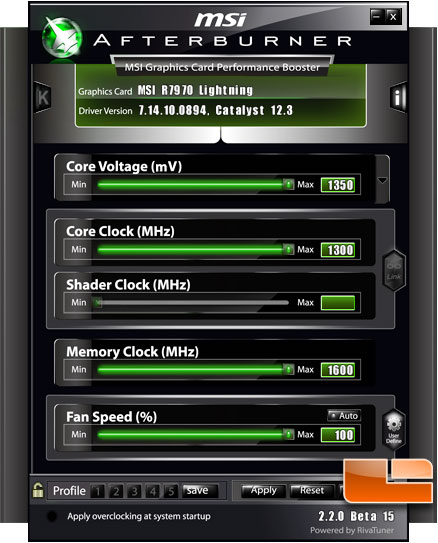
Task: Open the Kombustor K side button
Action: (43, 98)
